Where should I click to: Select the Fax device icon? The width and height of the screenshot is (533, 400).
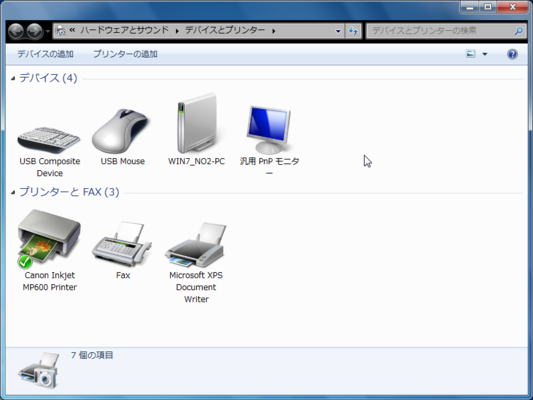(x=122, y=244)
